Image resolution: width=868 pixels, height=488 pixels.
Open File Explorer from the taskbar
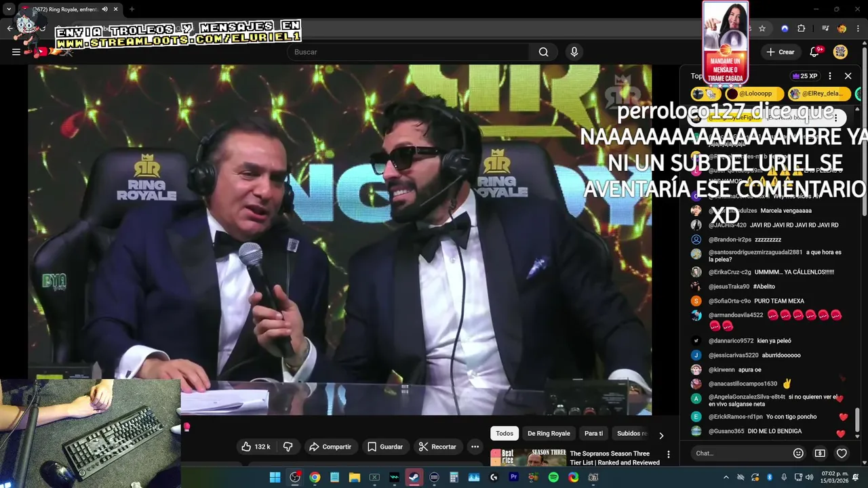click(x=354, y=477)
